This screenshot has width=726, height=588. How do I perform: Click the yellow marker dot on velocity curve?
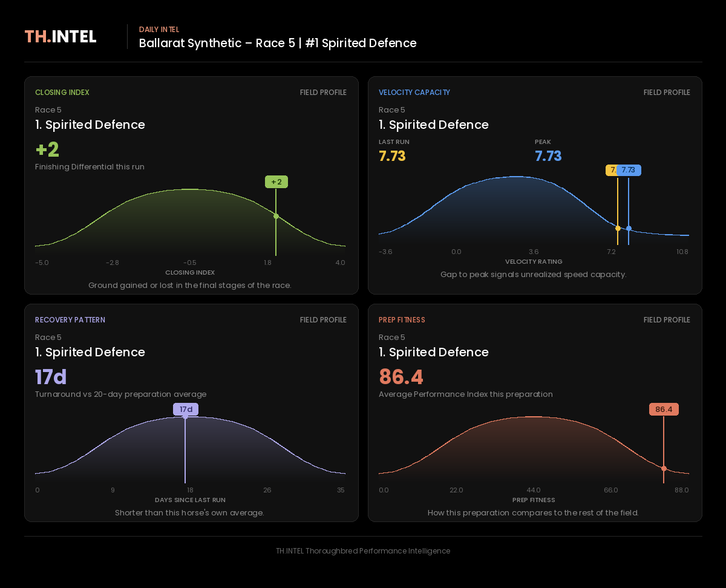(x=618, y=228)
